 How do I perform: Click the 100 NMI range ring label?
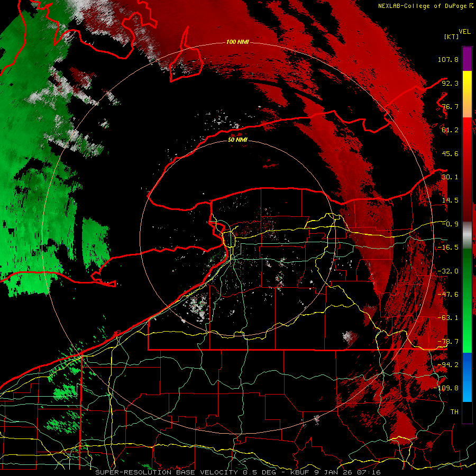237,42
